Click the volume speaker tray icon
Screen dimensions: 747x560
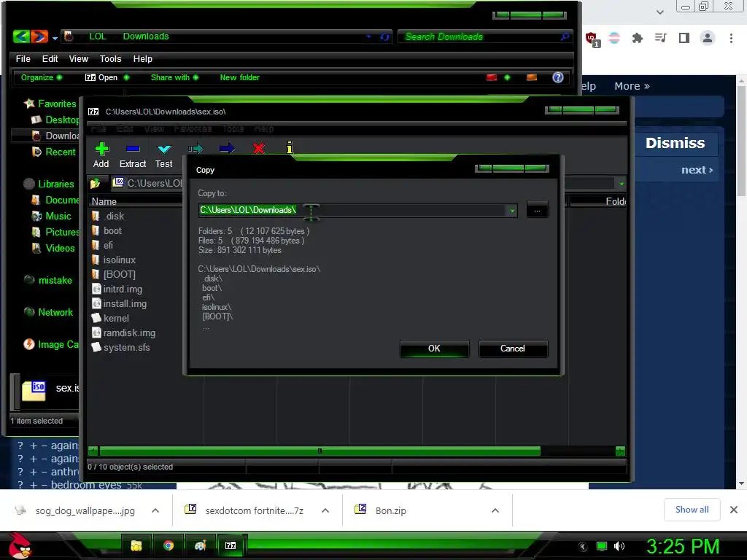click(619, 546)
